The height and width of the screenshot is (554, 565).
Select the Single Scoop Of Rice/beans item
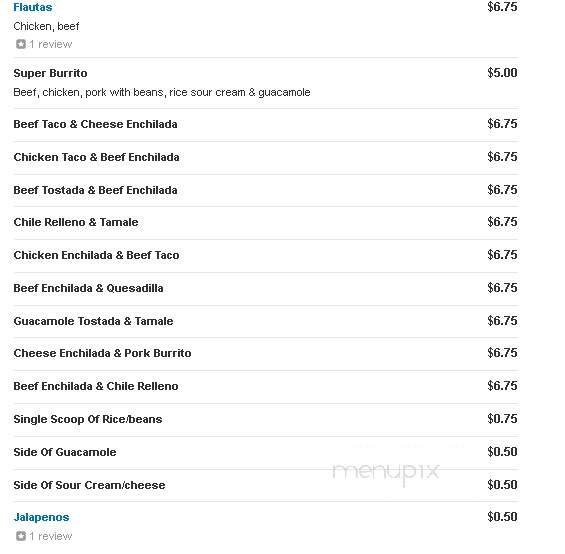pos(88,419)
